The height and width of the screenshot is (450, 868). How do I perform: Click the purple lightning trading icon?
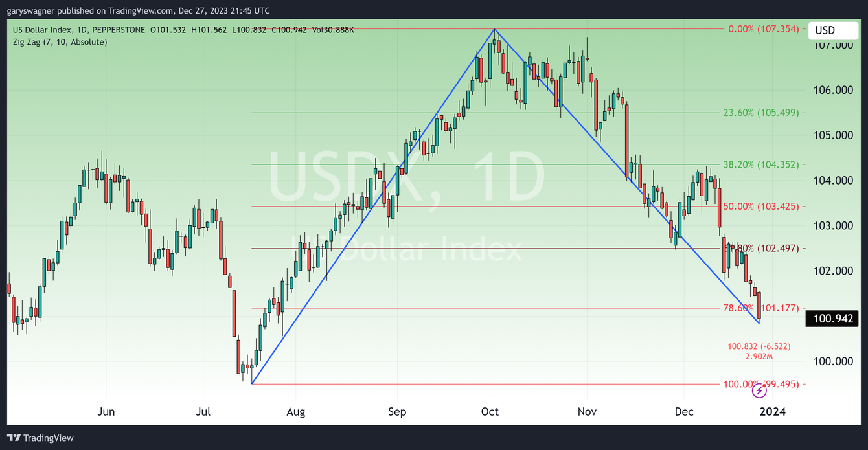[759, 390]
